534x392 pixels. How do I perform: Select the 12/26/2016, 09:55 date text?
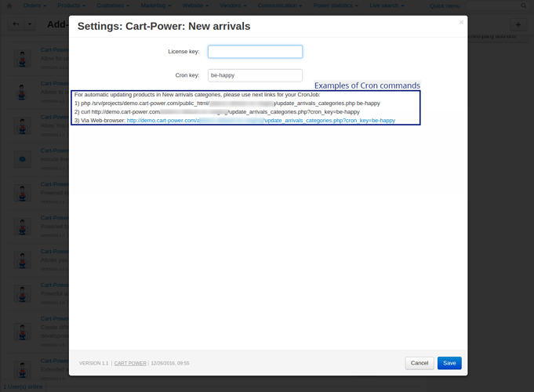170,364
